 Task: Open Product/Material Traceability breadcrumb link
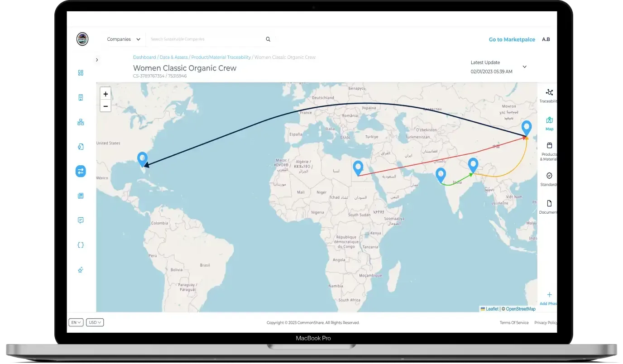[x=221, y=57]
